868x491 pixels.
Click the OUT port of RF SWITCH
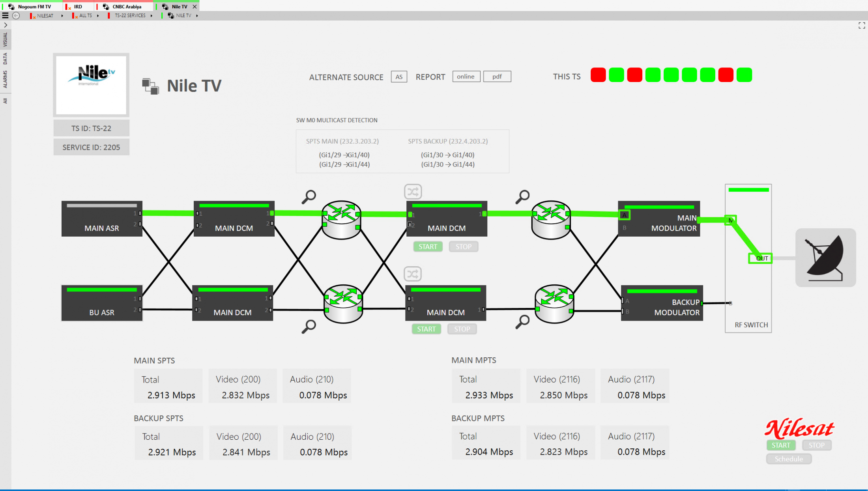(761, 258)
